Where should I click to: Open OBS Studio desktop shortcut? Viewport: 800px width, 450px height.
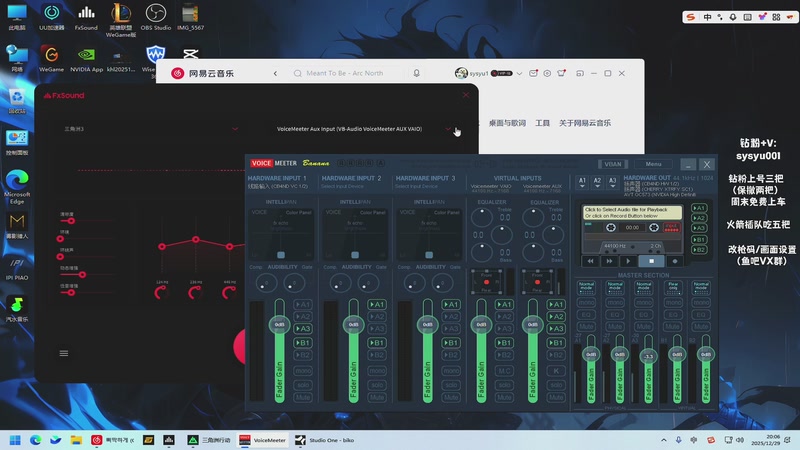pos(156,17)
